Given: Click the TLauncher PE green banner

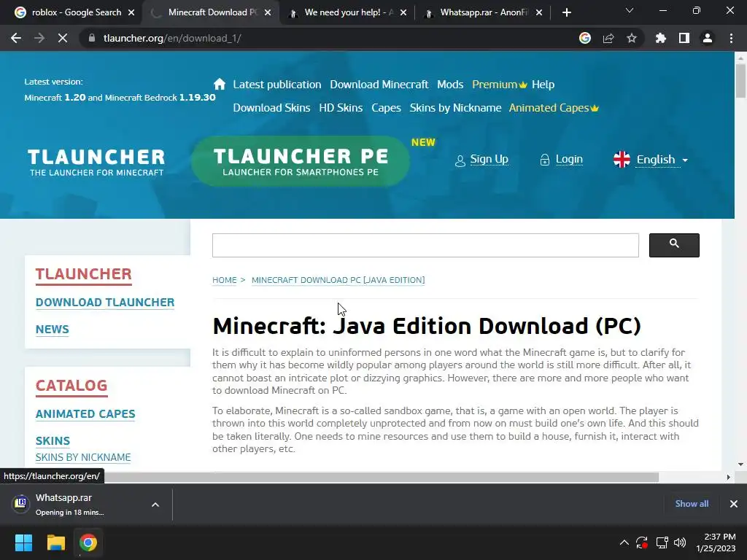Looking at the screenshot, I should [x=301, y=161].
